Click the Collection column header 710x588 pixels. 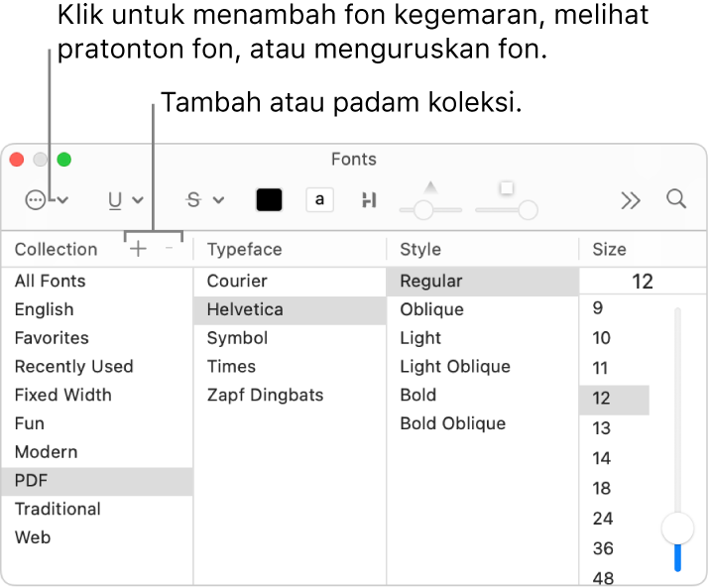[57, 250]
